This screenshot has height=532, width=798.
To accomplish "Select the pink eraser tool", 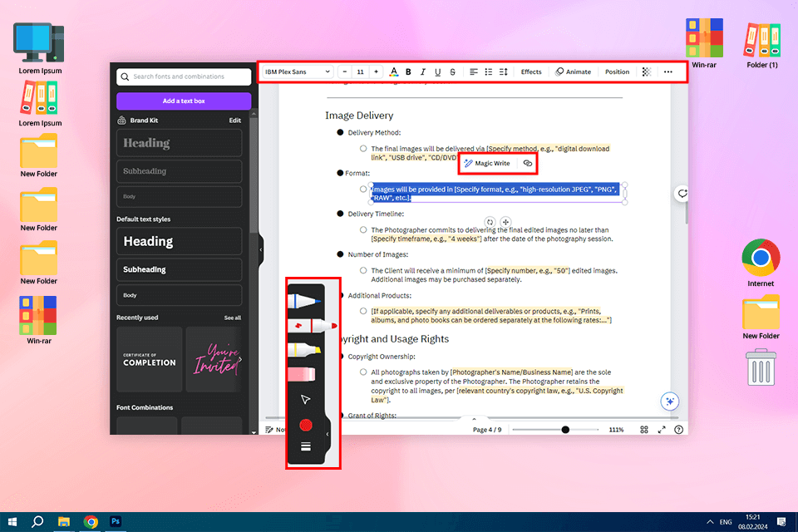I will coord(302,375).
